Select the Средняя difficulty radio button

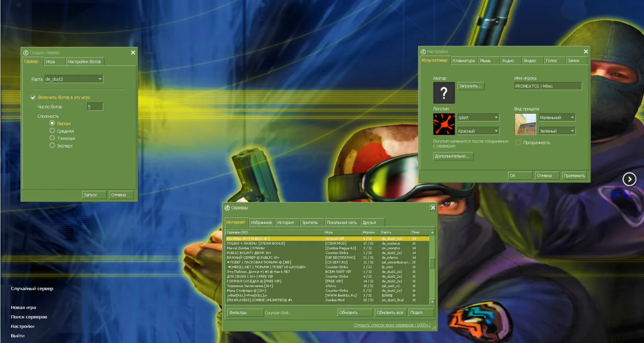[x=52, y=131]
